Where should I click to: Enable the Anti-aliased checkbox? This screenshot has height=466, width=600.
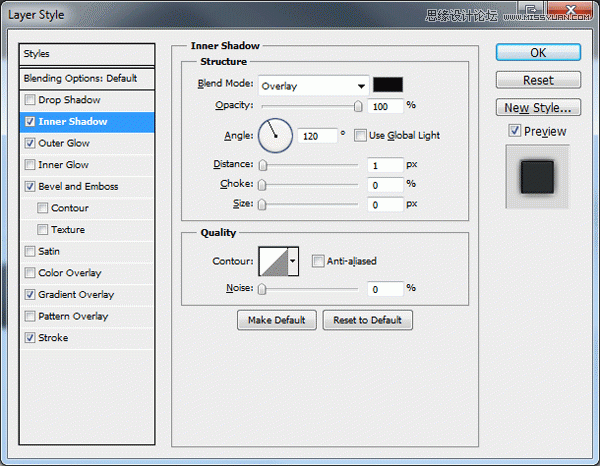[x=318, y=261]
